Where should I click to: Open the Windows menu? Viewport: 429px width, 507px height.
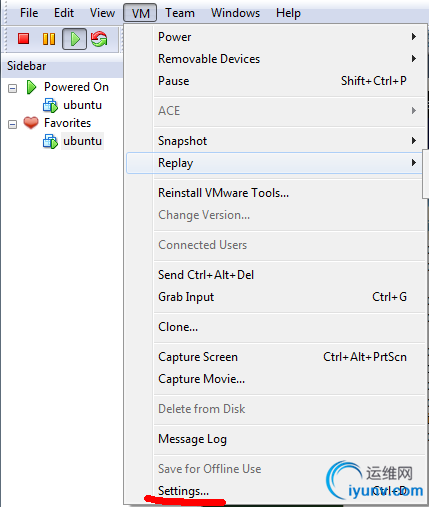click(235, 13)
